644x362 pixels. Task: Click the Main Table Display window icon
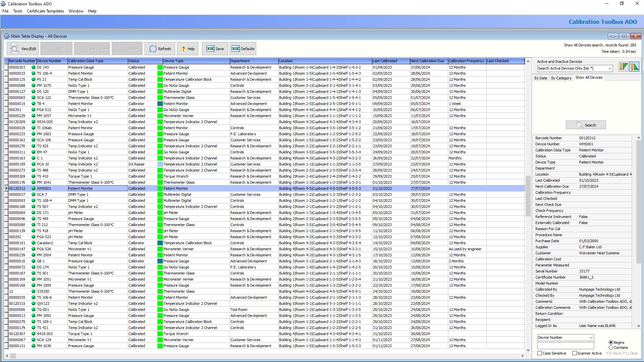tap(7, 36)
